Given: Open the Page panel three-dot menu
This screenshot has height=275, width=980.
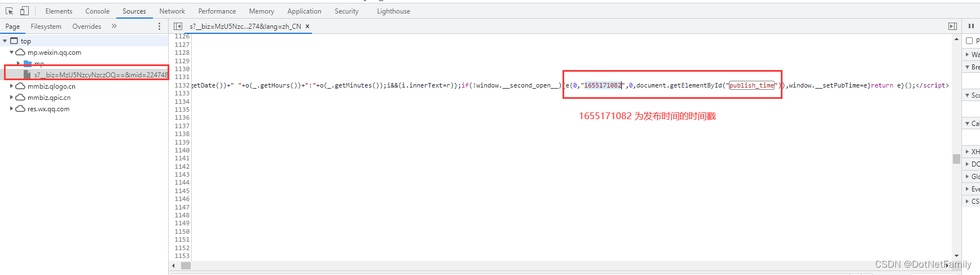Looking at the screenshot, I should coord(159,27).
